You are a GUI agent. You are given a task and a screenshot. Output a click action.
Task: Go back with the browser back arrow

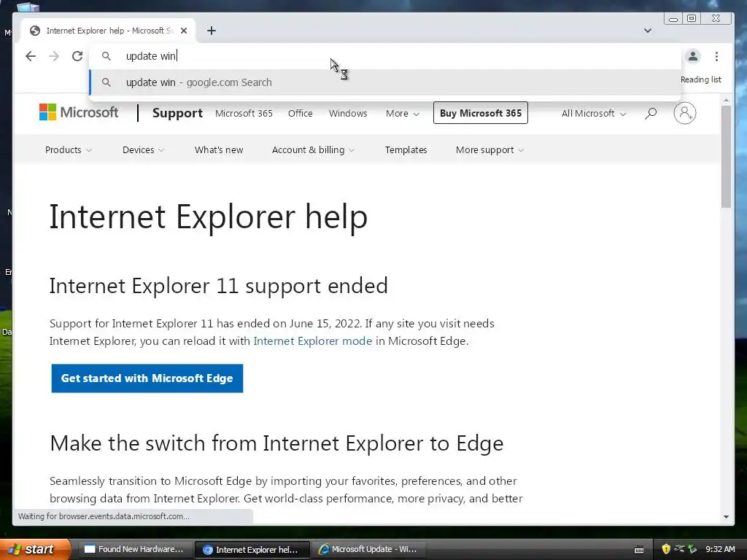pyautogui.click(x=31, y=56)
